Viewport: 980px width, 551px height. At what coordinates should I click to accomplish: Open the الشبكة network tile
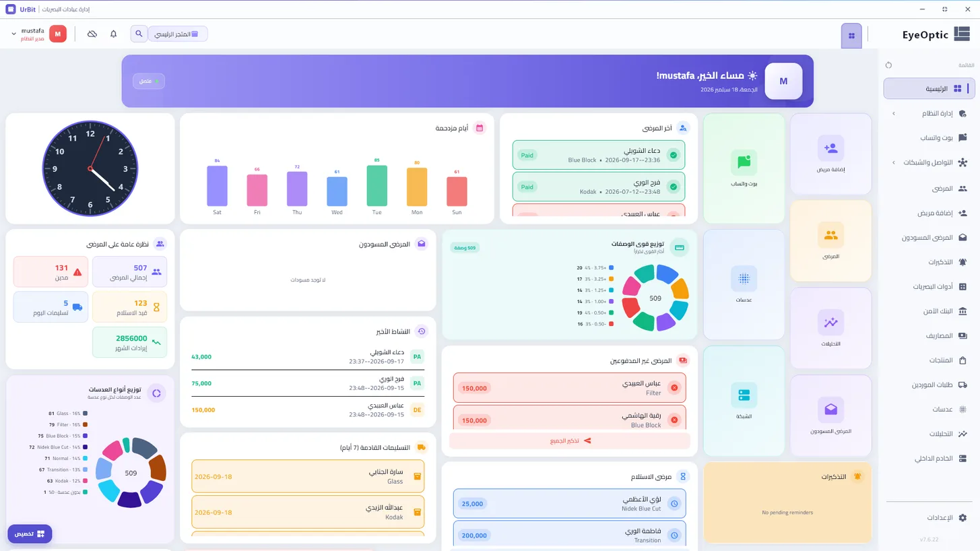(x=744, y=401)
